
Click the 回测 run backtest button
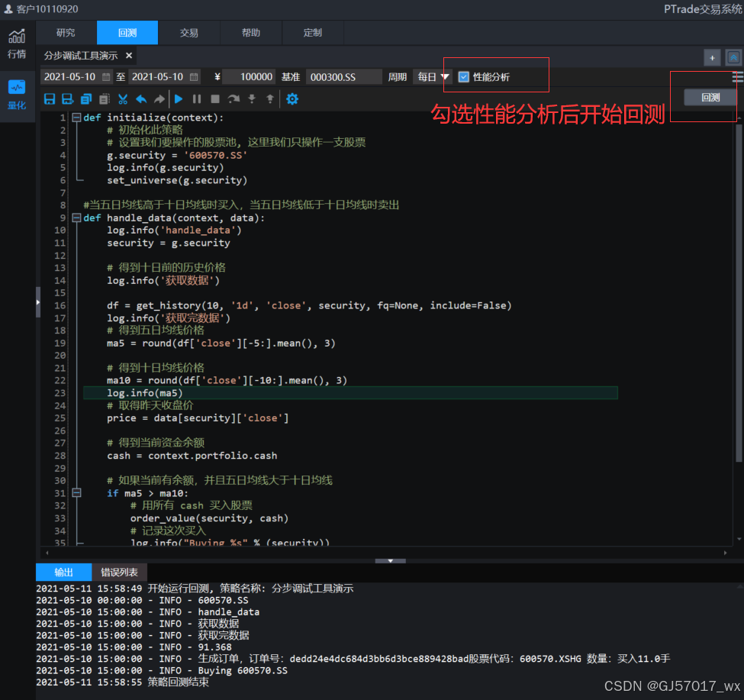pyautogui.click(x=710, y=97)
